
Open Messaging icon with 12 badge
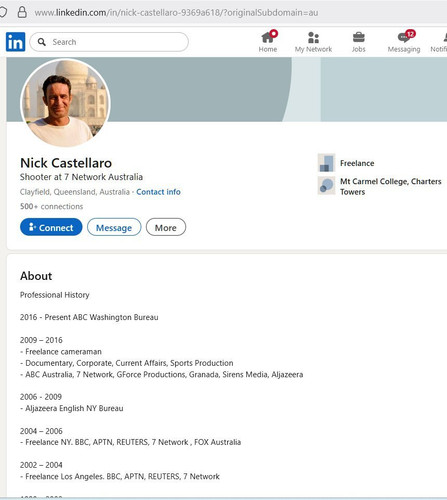point(406,37)
